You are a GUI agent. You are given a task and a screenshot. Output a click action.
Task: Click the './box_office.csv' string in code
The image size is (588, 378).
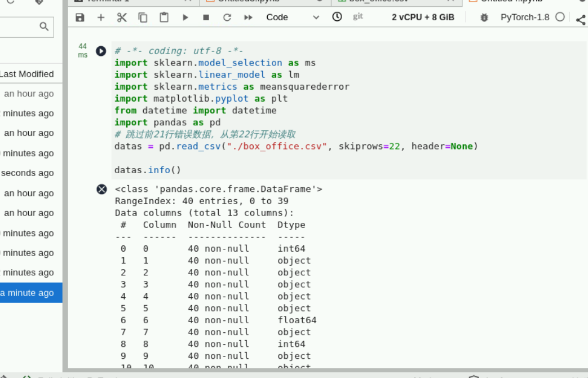coord(277,146)
